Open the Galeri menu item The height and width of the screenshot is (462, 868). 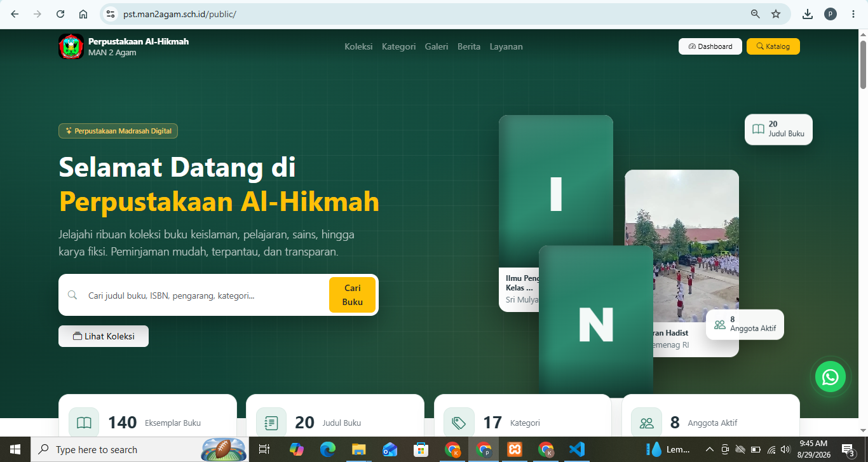437,46
